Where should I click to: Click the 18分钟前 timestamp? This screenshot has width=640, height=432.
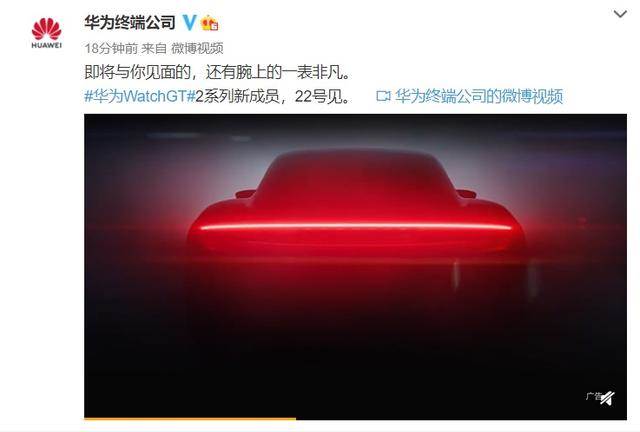pos(111,48)
